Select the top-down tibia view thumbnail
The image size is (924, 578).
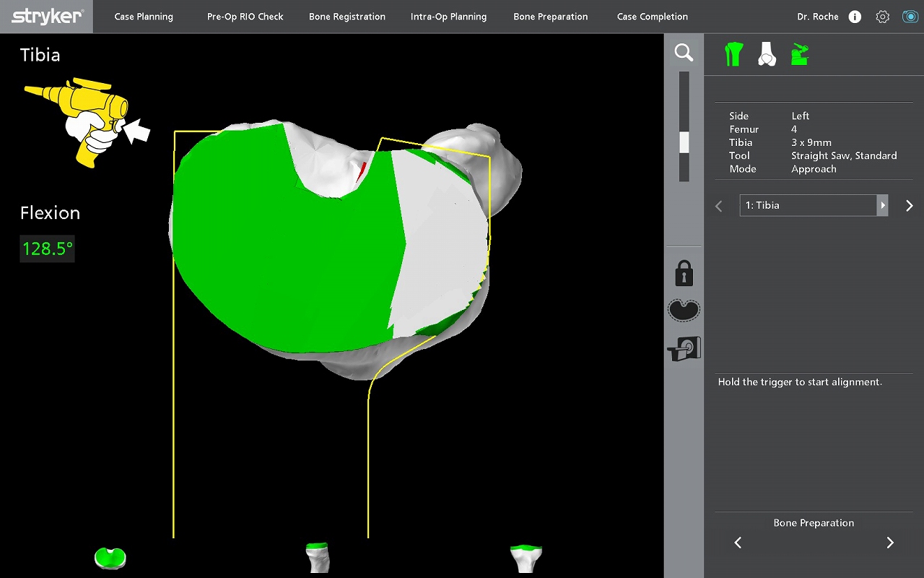110,557
